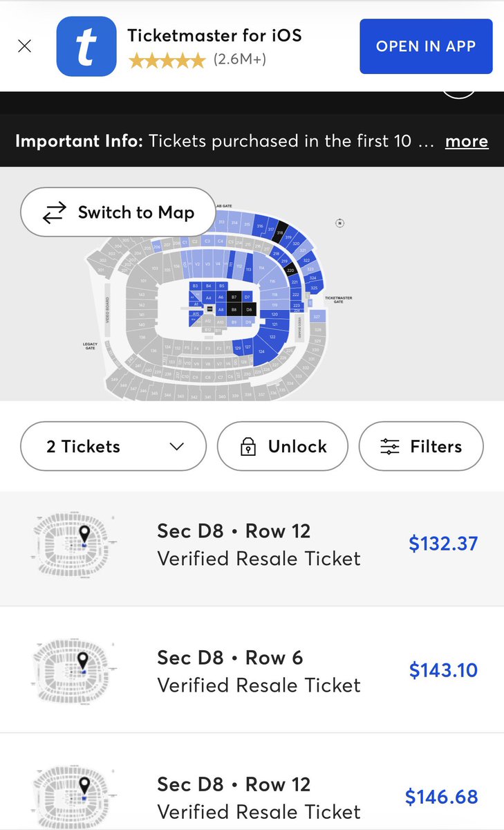
Task: Select Sec D8 Row 12 listing at $146.68
Action: coord(252,782)
